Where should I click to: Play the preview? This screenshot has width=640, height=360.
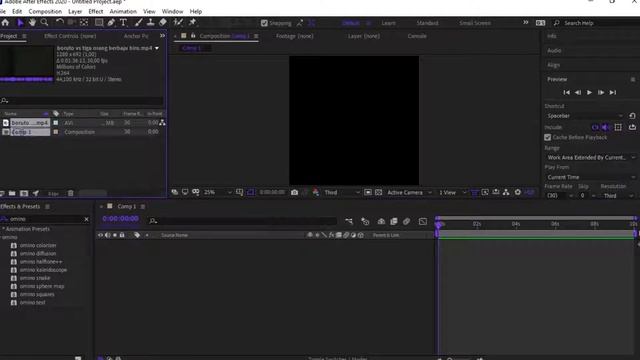point(589,93)
